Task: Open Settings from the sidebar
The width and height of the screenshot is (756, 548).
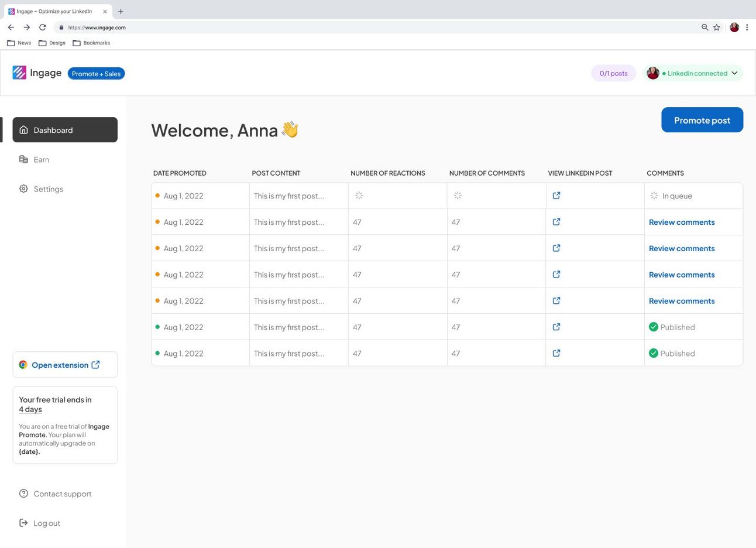Action: click(x=48, y=189)
